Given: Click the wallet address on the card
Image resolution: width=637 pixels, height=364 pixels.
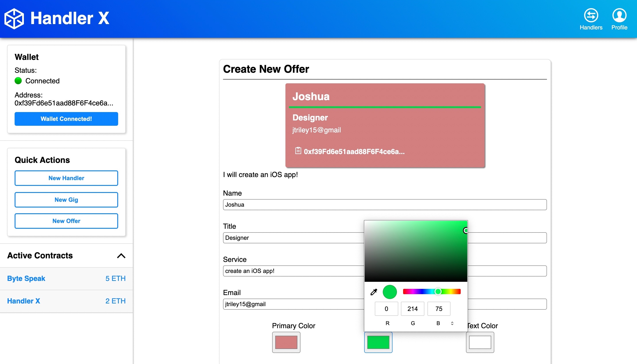Looking at the screenshot, I should [354, 151].
